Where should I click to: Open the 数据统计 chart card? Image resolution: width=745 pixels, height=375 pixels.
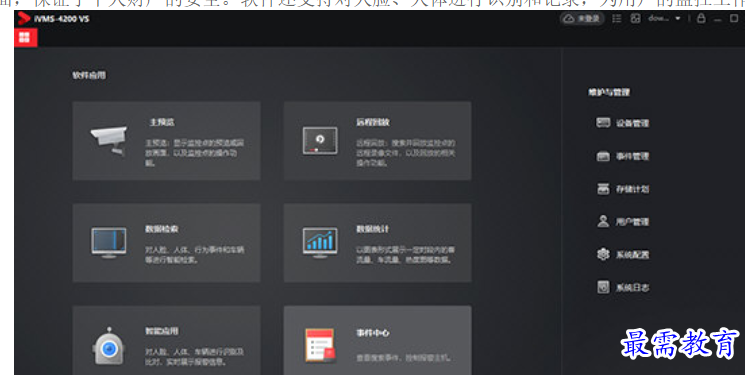(x=377, y=243)
